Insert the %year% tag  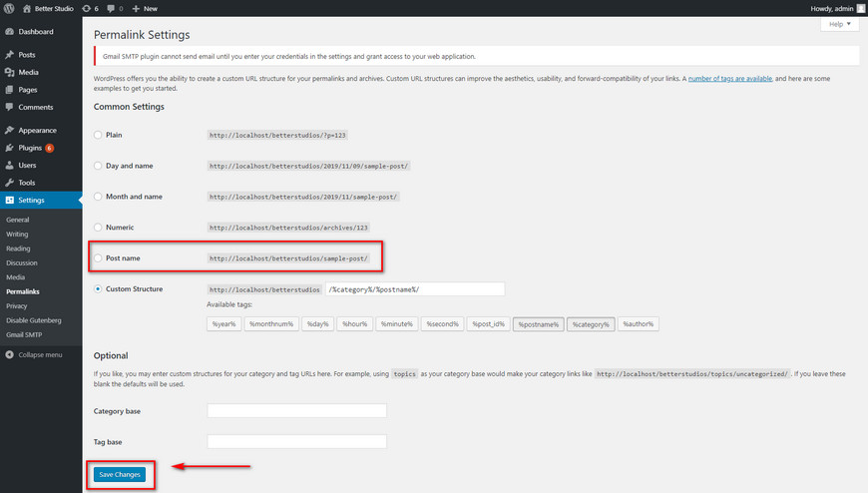(223, 324)
